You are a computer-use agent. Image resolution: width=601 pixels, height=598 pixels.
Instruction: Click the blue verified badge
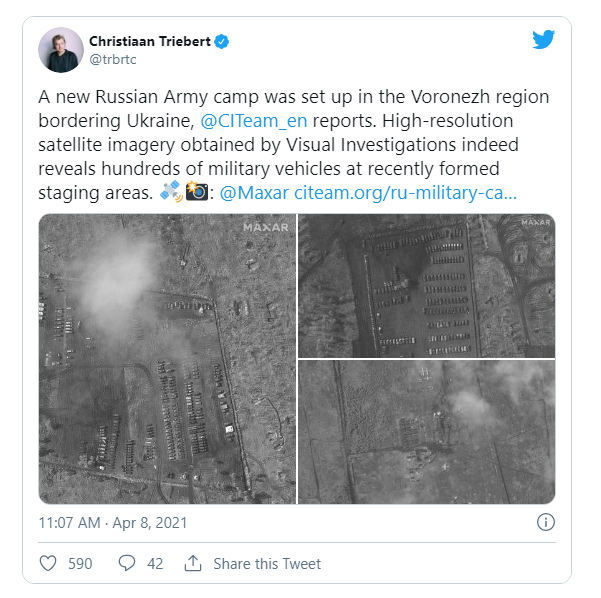click(222, 41)
